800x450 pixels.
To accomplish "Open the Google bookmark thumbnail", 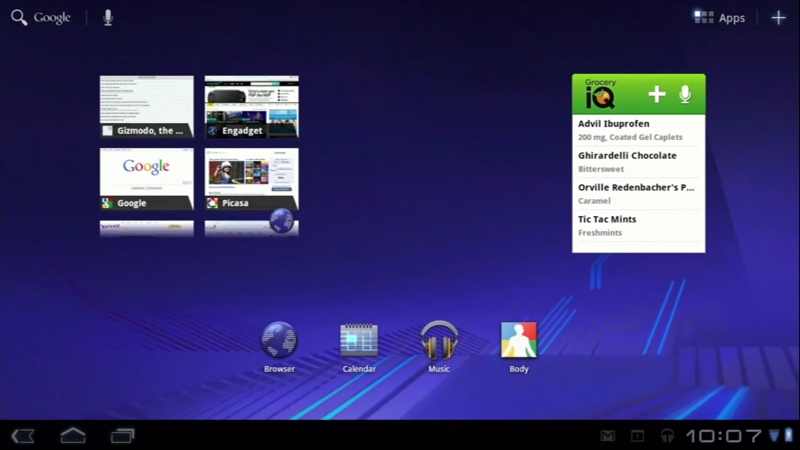I will pos(147,179).
